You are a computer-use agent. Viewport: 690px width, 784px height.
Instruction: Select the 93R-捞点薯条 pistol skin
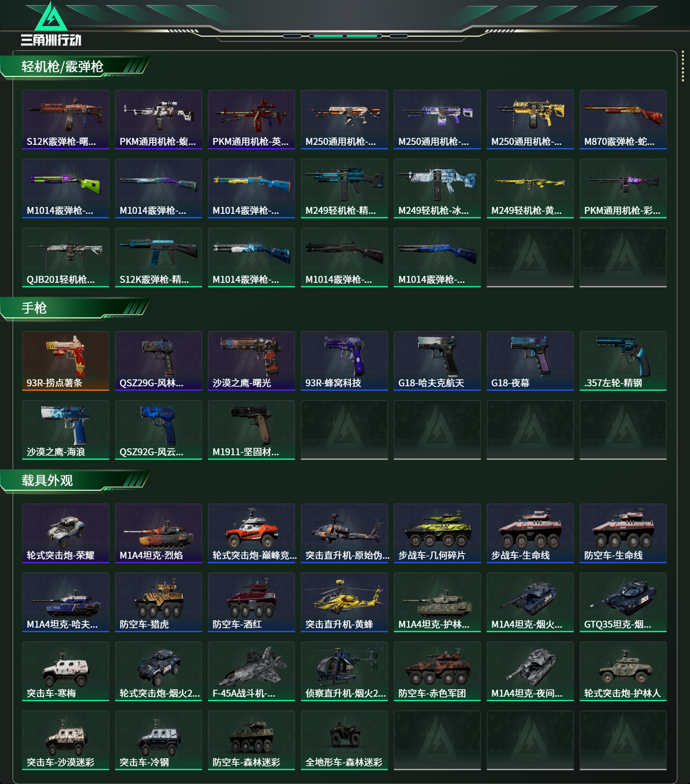pyautogui.click(x=66, y=361)
